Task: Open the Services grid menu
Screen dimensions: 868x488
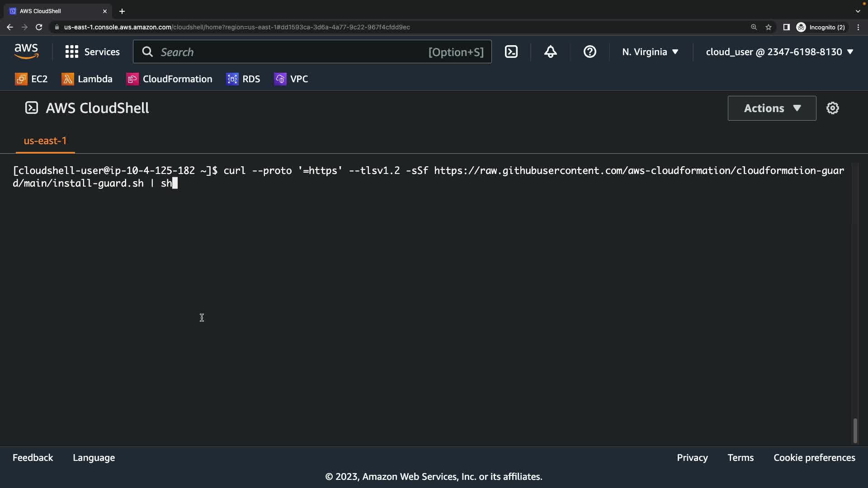Action: coord(92,52)
